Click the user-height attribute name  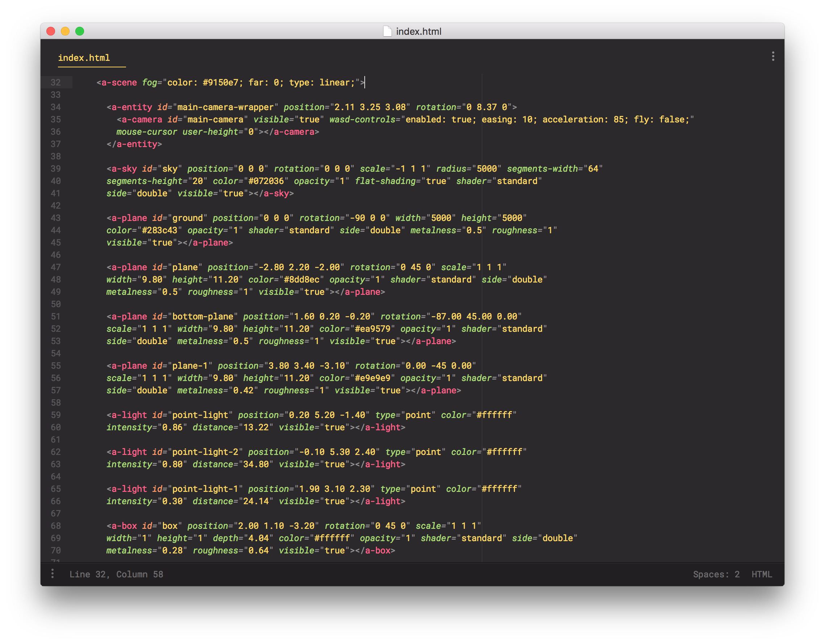pos(210,132)
